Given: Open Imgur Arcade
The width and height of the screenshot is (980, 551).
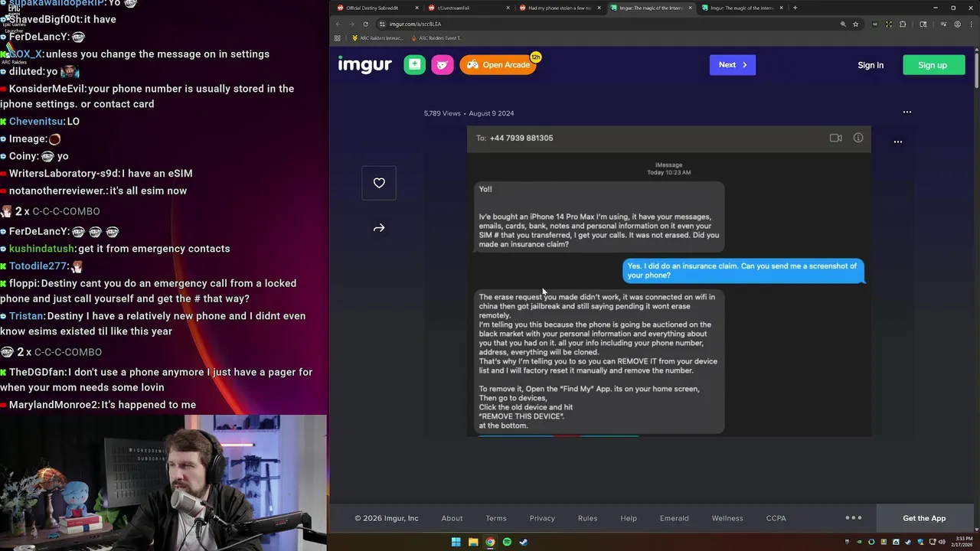Looking at the screenshot, I should [498, 65].
